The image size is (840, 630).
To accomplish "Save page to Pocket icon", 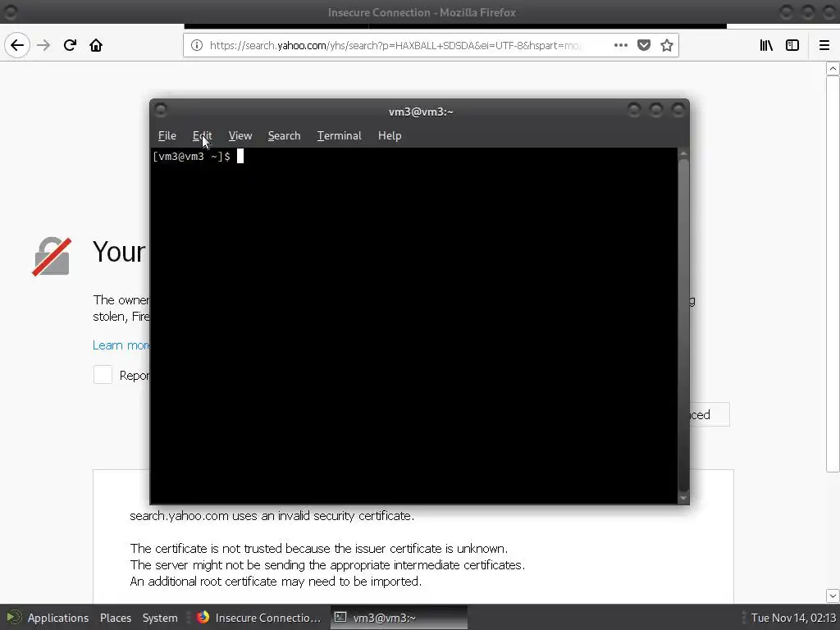I will click(x=644, y=46).
